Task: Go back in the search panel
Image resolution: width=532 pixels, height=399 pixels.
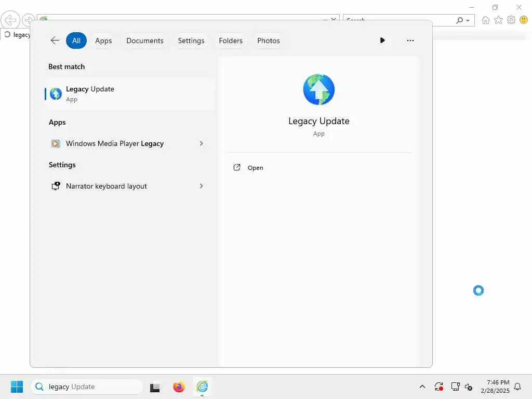Action: [55, 41]
